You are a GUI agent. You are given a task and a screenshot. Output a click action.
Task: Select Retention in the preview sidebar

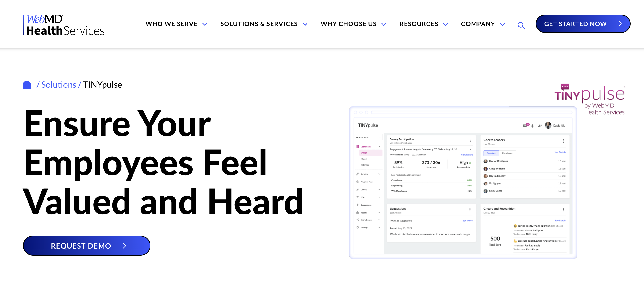(x=365, y=165)
